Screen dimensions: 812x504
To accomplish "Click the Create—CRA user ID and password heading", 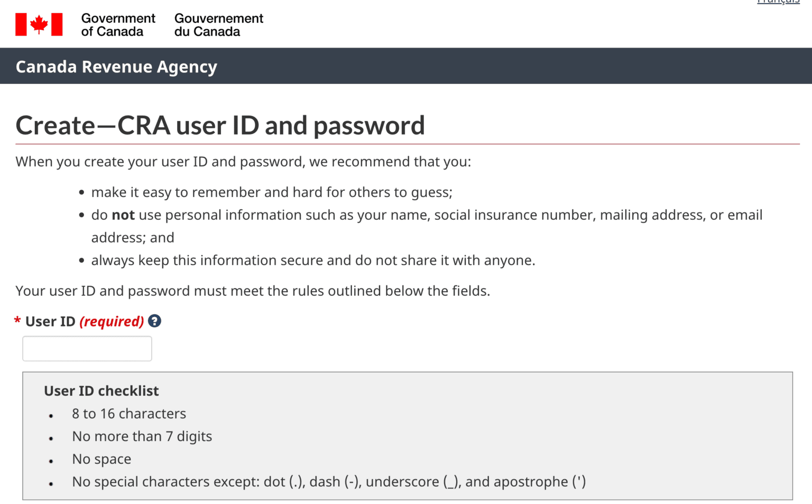I will [x=220, y=126].
